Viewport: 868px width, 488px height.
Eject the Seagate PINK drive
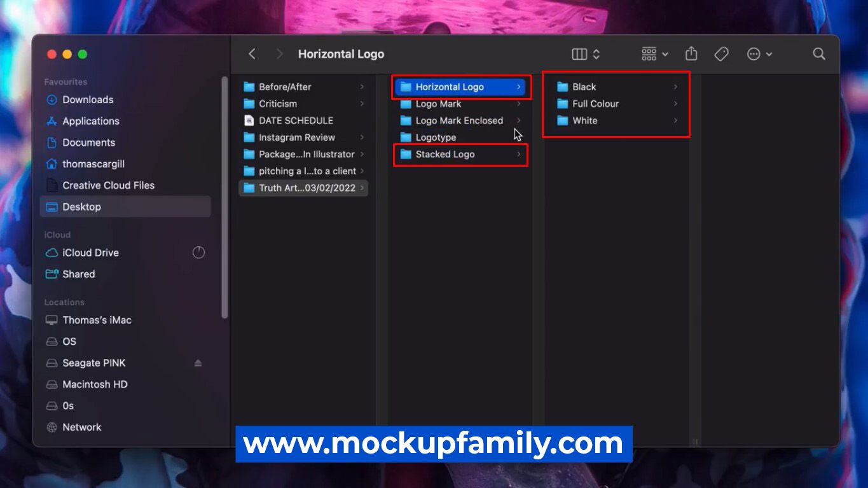(x=198, y=363)
